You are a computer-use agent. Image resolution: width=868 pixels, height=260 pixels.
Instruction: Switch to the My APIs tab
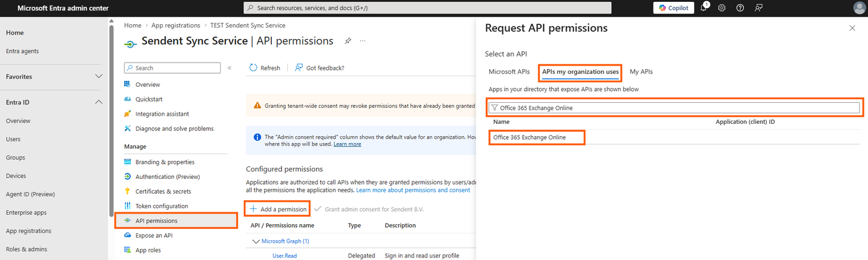point(641,72)
